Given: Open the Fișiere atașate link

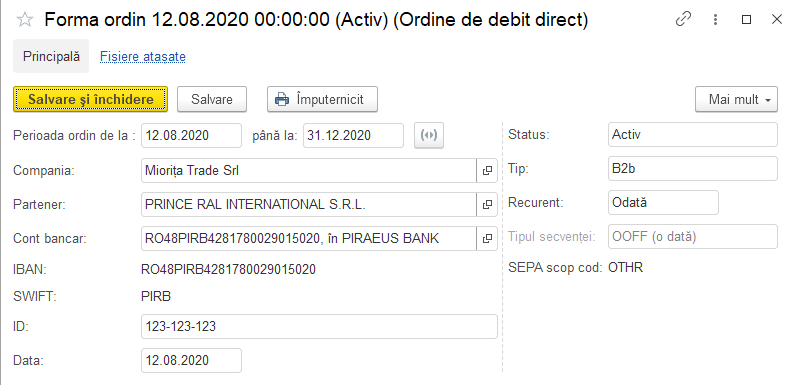Looking at the screenshot, I should (x=143, y=57).
